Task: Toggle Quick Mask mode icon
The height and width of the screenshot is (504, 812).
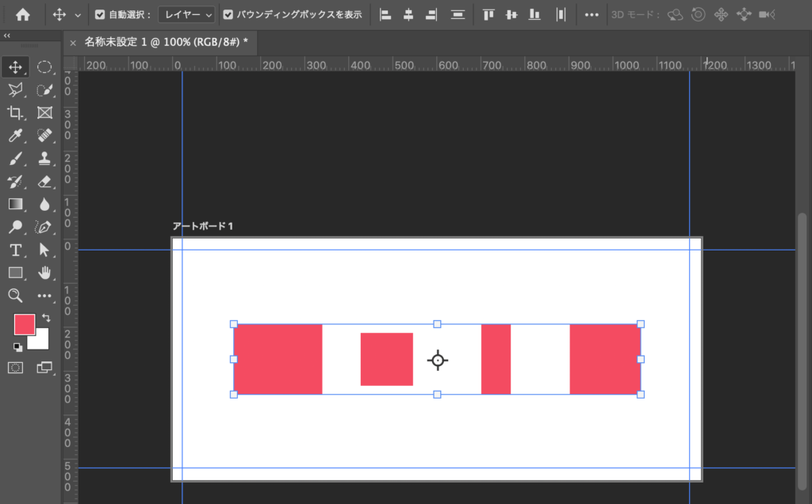Action: pos(15,367)
